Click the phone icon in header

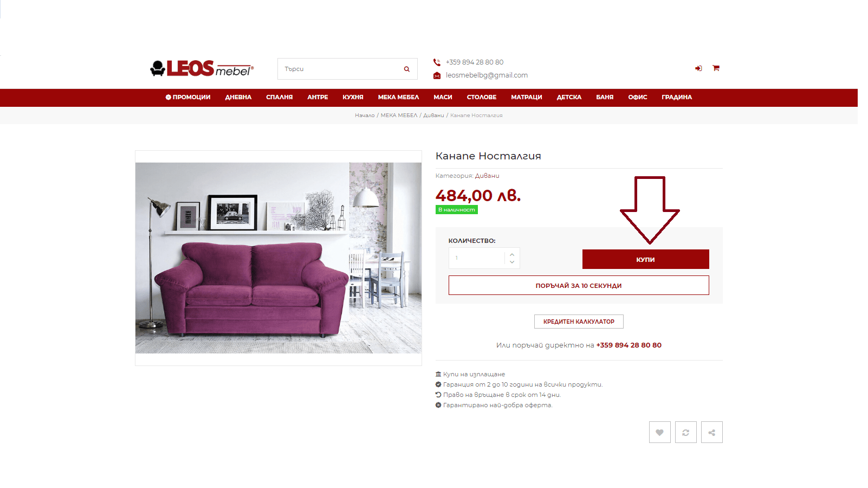click(437, 62)
